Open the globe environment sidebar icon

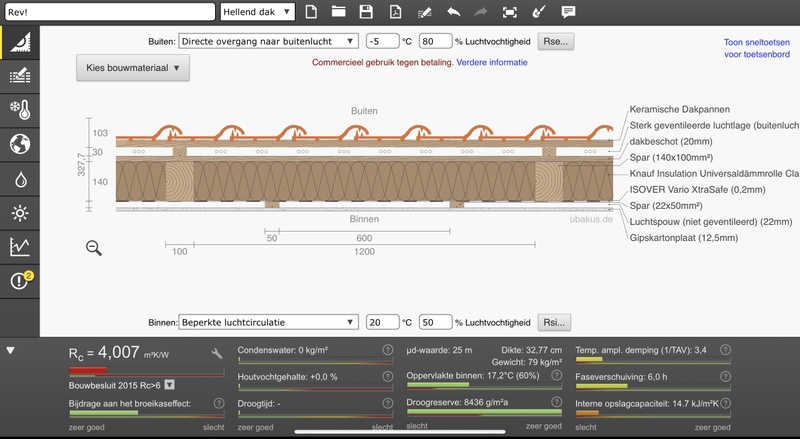[20, 144]
